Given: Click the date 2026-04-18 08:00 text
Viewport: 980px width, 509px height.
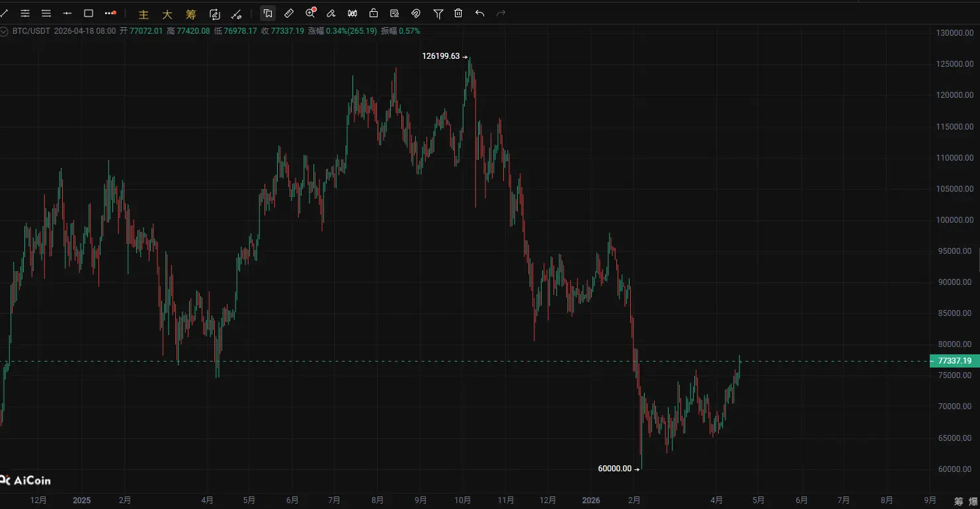Looking at the screenshot, I should tap(85, 31).
